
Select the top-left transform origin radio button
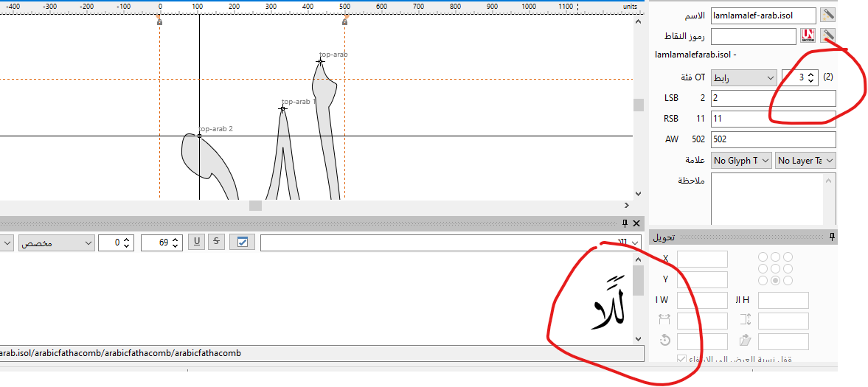pos(763,257)
